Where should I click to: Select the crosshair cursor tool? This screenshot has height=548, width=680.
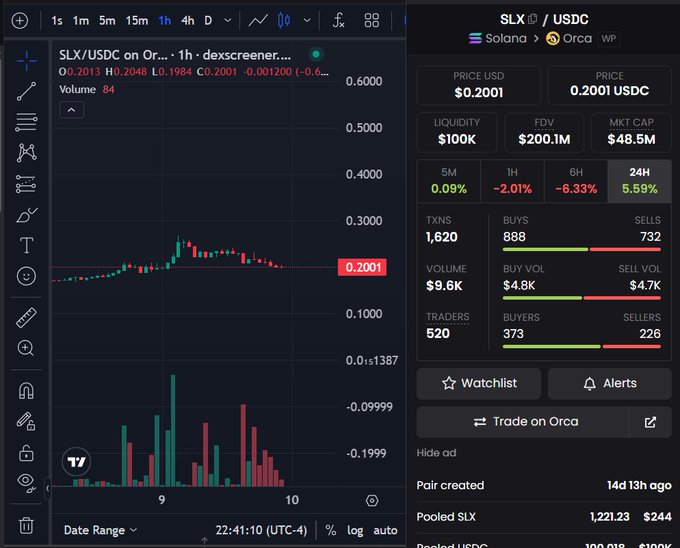click(26, 60)
